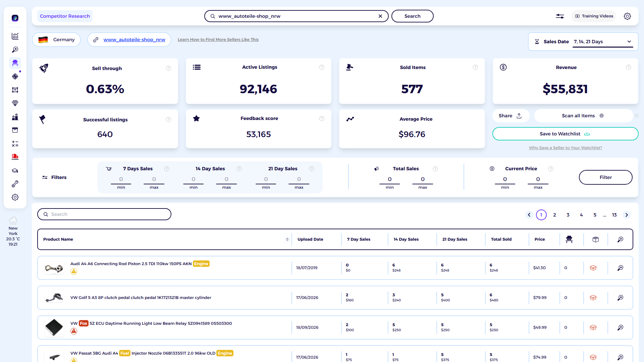Open the diamond sidebar icon
The height and width of the screenshot is (362, 644).
point(15,103)
